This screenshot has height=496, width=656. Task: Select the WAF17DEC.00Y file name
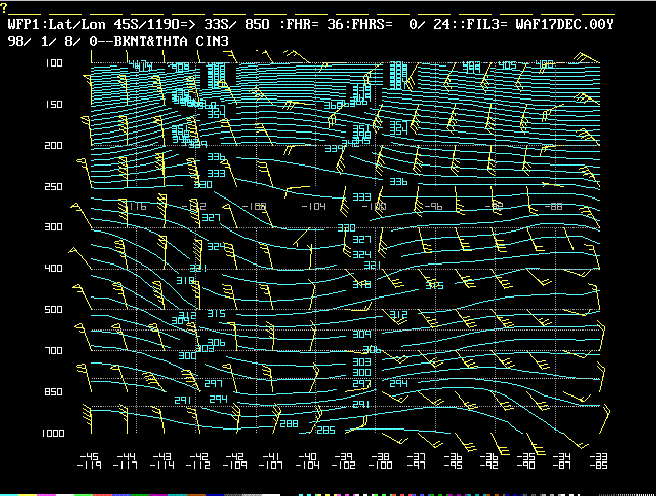(x=564, y=24)
